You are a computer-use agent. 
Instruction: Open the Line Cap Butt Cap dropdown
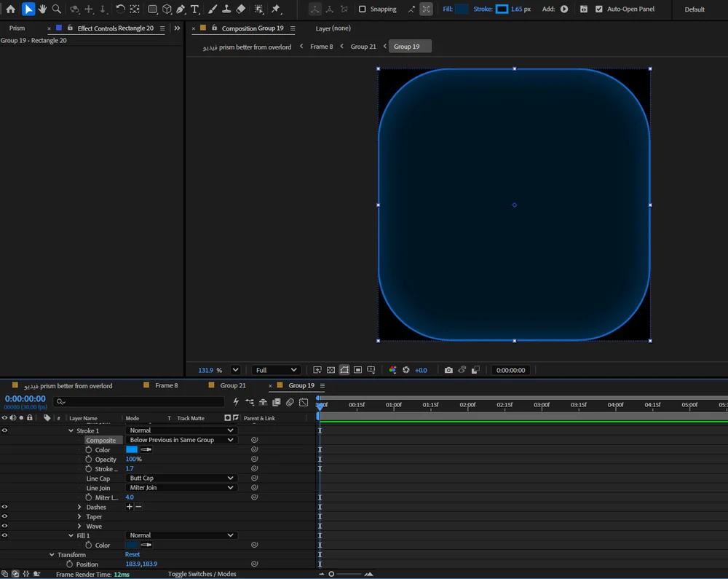pos(181,478)
